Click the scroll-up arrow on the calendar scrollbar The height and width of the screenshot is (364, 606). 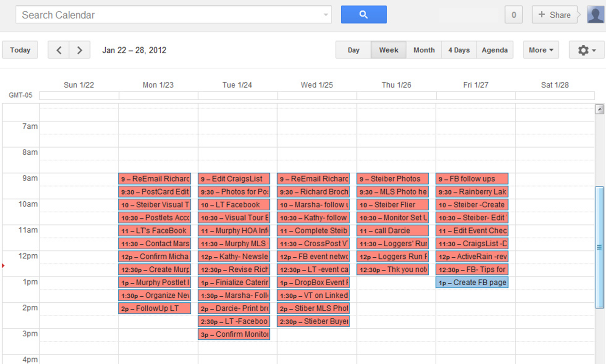pos(599,109)
